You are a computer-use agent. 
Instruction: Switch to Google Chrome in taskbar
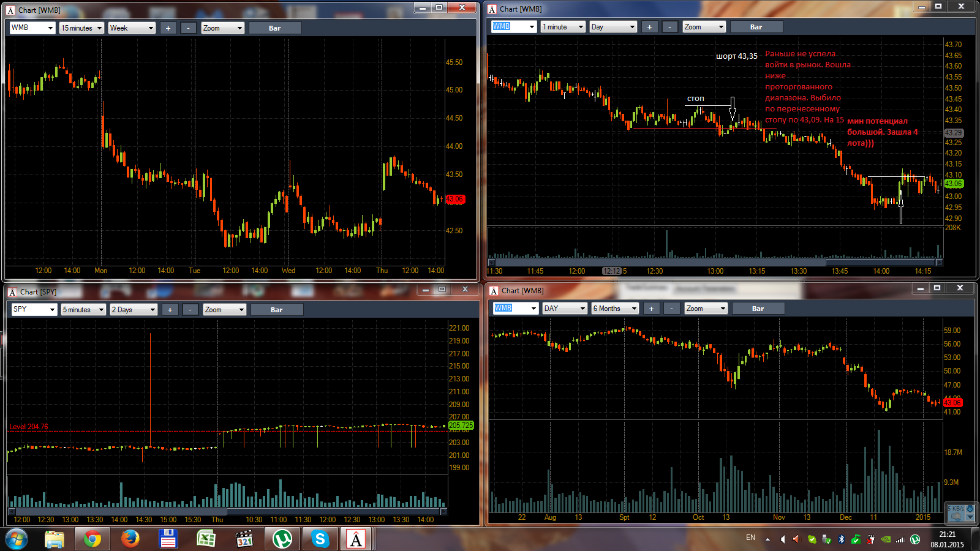[x=92, y=539]
